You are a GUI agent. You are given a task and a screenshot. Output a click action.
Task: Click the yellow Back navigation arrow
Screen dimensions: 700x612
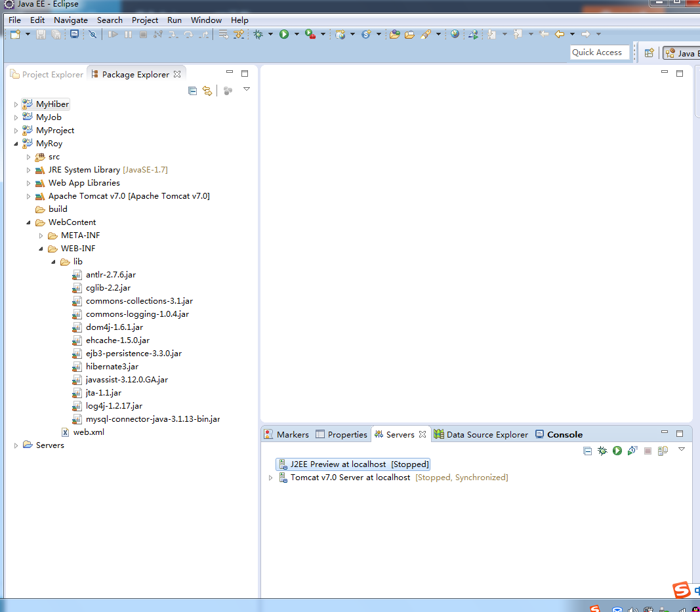(x=560, y=34)
